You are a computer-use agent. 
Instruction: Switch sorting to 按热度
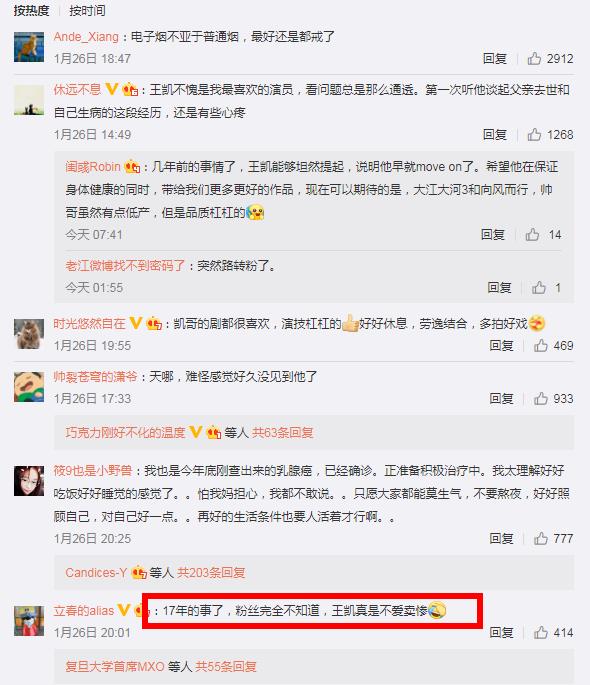[x=31, y=10]
